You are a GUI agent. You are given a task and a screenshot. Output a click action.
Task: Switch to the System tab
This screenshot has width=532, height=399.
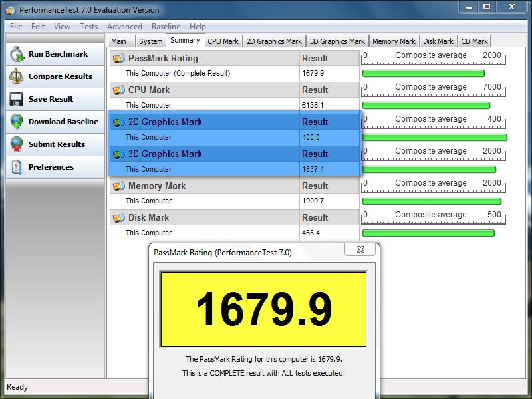pos(151,41)
